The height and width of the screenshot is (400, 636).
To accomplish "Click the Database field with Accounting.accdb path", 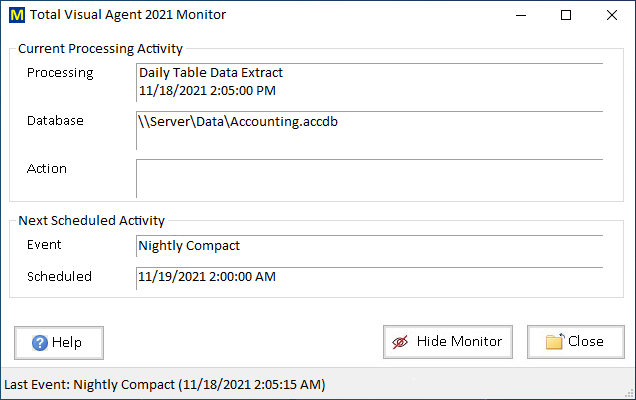I will 370,130.
